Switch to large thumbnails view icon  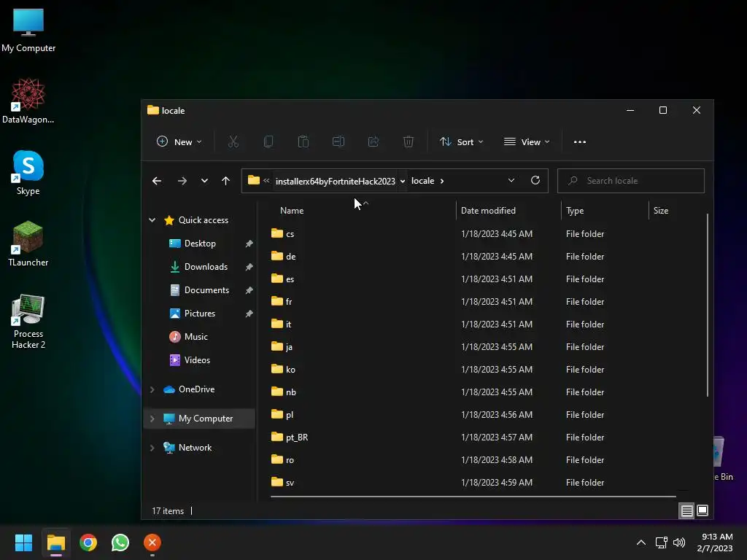703,511
